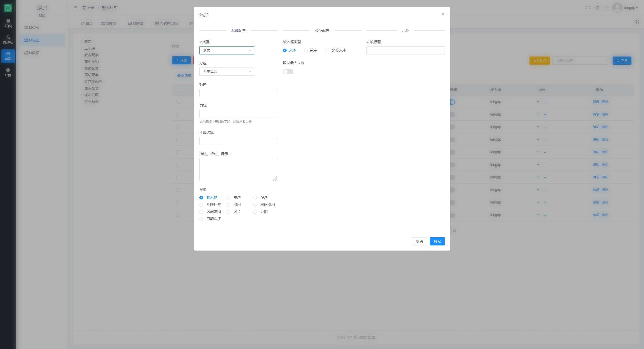644x349 pixels.
Task: Open the M类型 dropdown showing 新房
Action: tap(227, 50)
